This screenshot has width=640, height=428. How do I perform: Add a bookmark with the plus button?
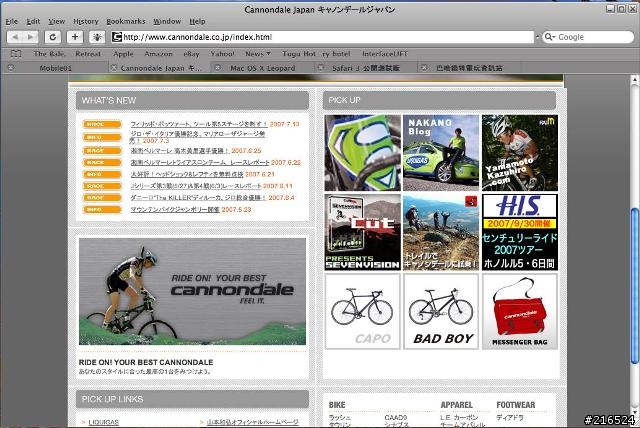coord(75,37)
